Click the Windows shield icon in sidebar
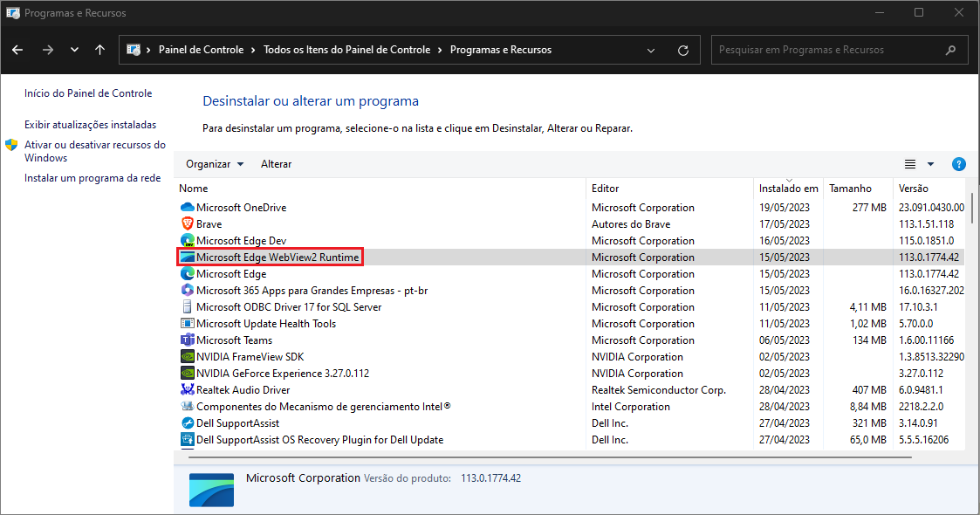The height and width of the screenshot is (515, 980). point(11,145)
